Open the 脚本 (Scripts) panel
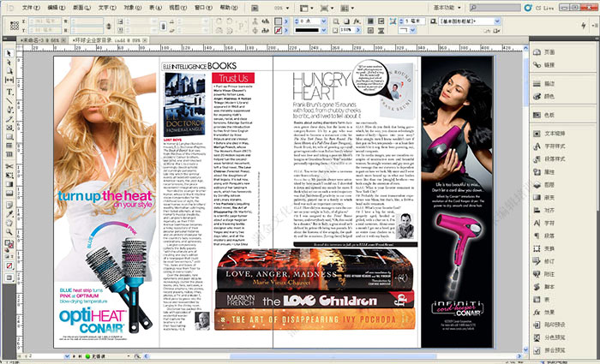600x364 pixels. [544, 287]
